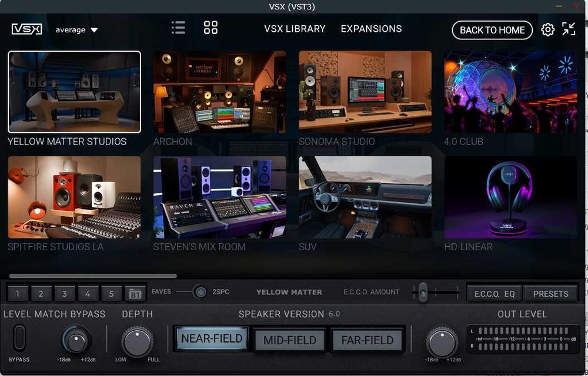The height and width of the screenshot is (376, 588).
Task: Click the speaker version 6.0 number
Action: (x=334, y=314)
